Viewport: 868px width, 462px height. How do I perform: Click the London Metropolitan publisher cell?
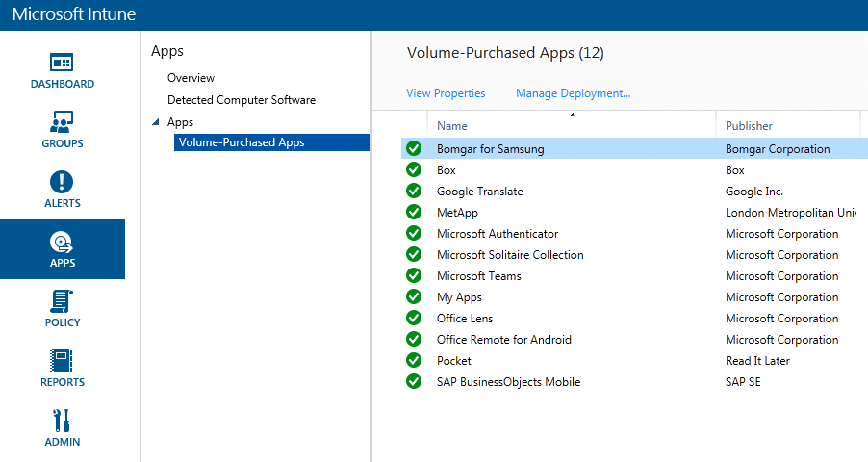click(791, 213)
